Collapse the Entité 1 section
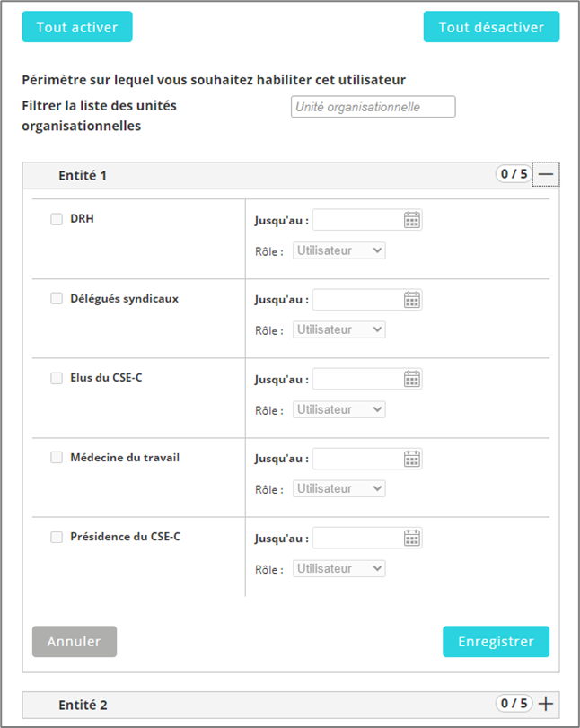 [x=546, y=174]
